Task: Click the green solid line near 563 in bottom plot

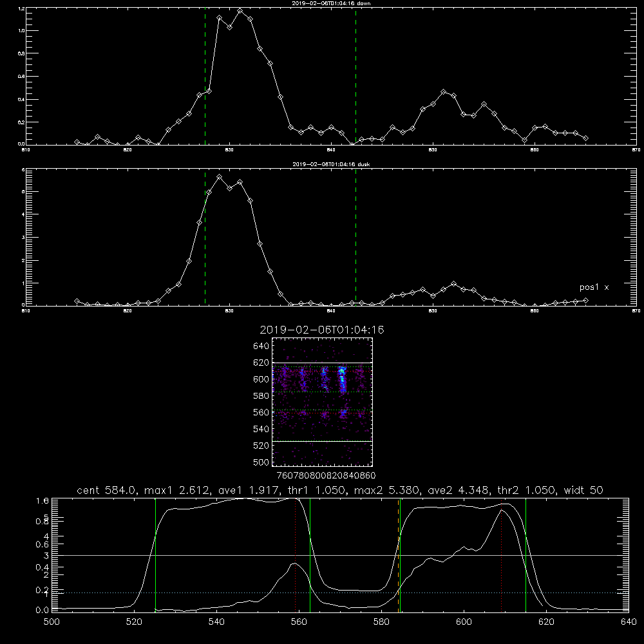Action: (x=310, y=554)
